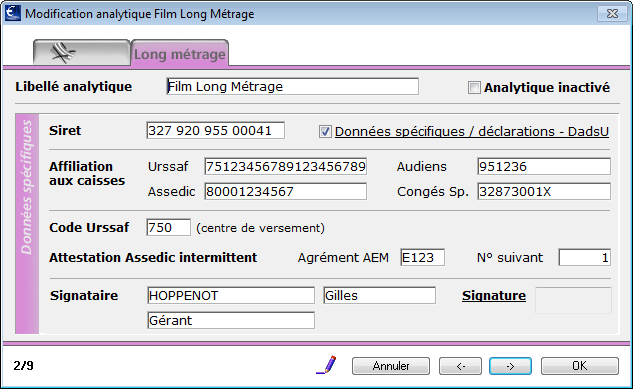Switch to the Long métrage tab

point(180,53)
